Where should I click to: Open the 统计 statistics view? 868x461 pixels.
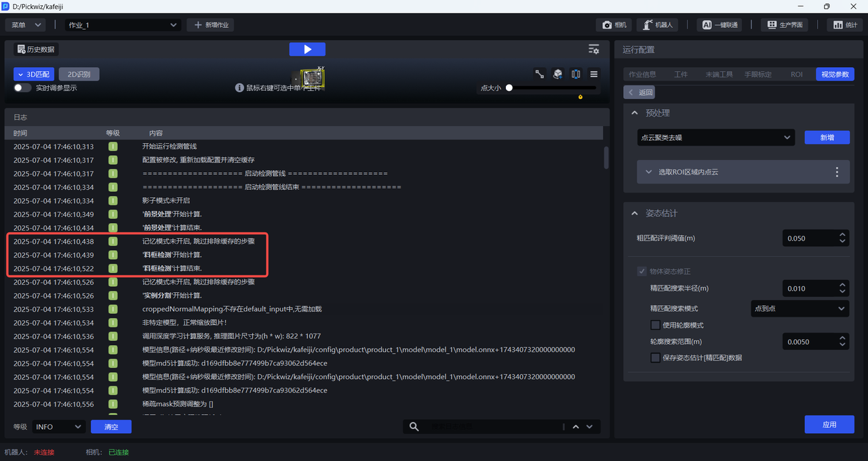(x=845, y=25)
